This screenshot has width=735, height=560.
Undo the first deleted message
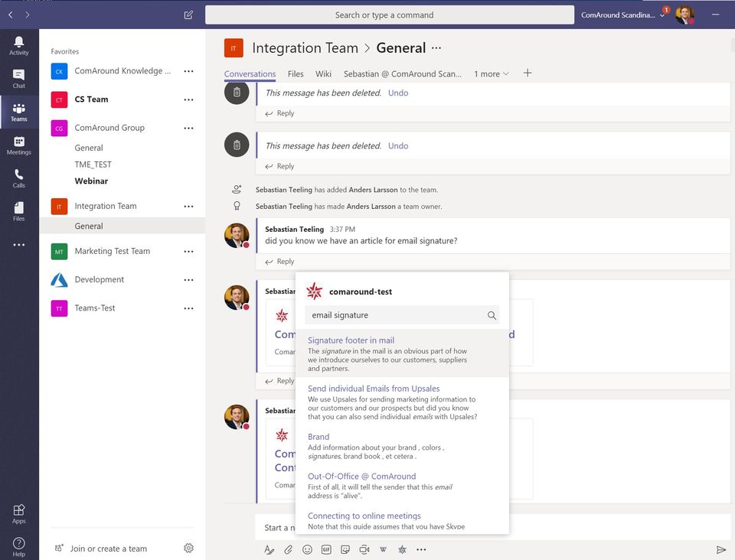(398, 93)
